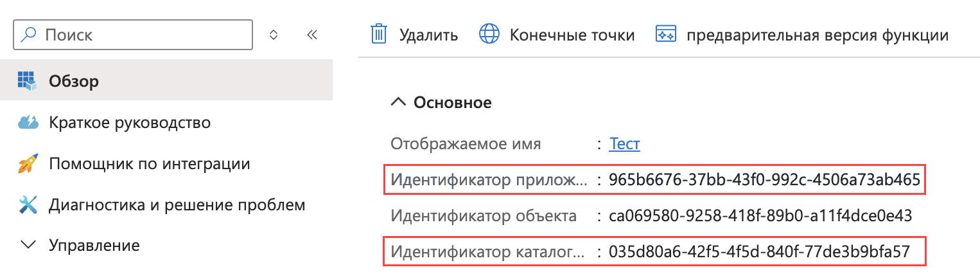
Task: Open the Обзор menu item
Action: pos(74,81)
